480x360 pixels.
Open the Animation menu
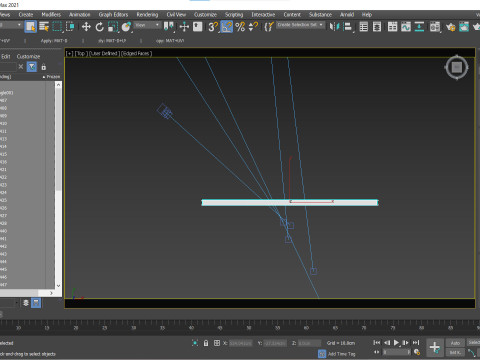tap(79, 15)
